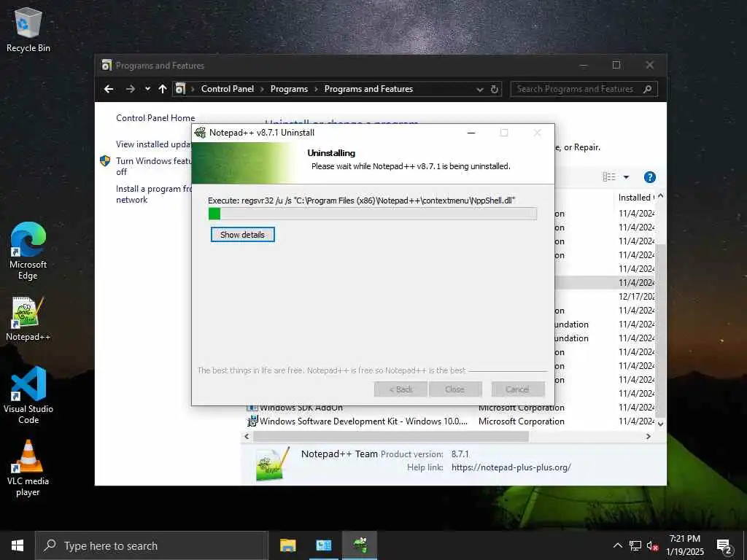
Task: Click the Programs and Features window title icon
Action: click(x=107, y=65)
